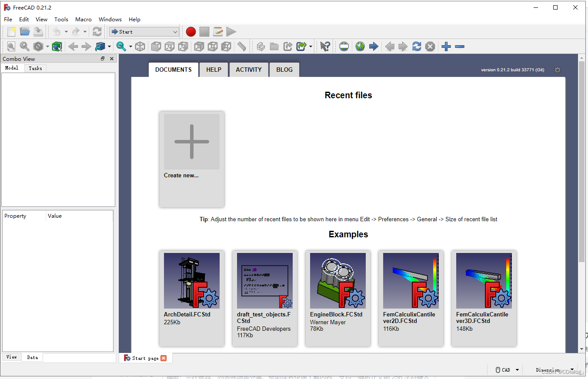This screenshot has height=379, width=588.
Task: Open the FemCalculixCantilever2D.FCStd example
Action: pos(411,298)
